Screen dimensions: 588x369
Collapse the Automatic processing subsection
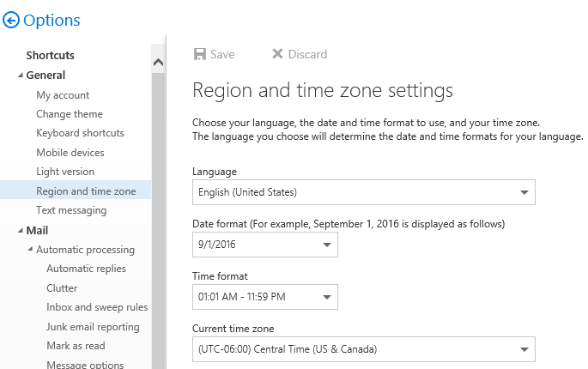coord(31,250)
